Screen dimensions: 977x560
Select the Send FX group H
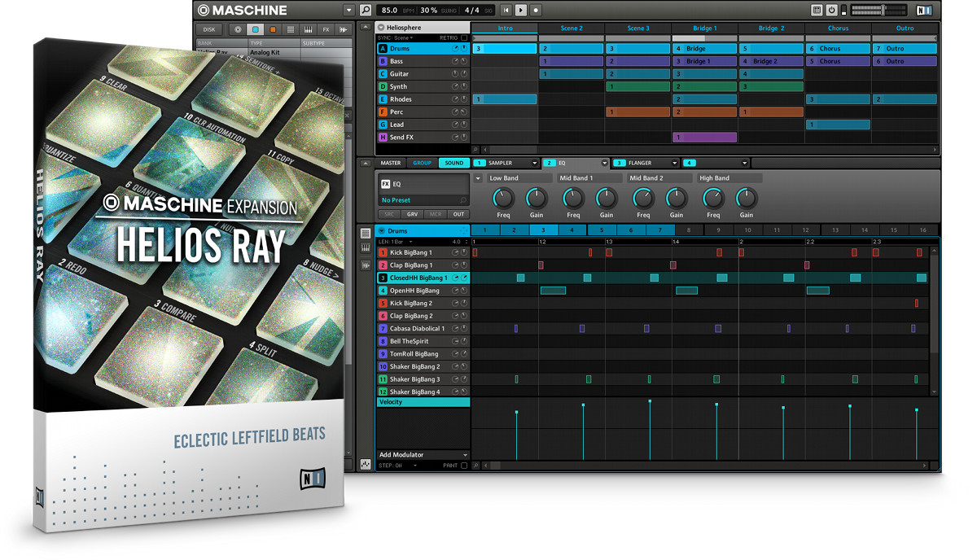tap(423, 138)
